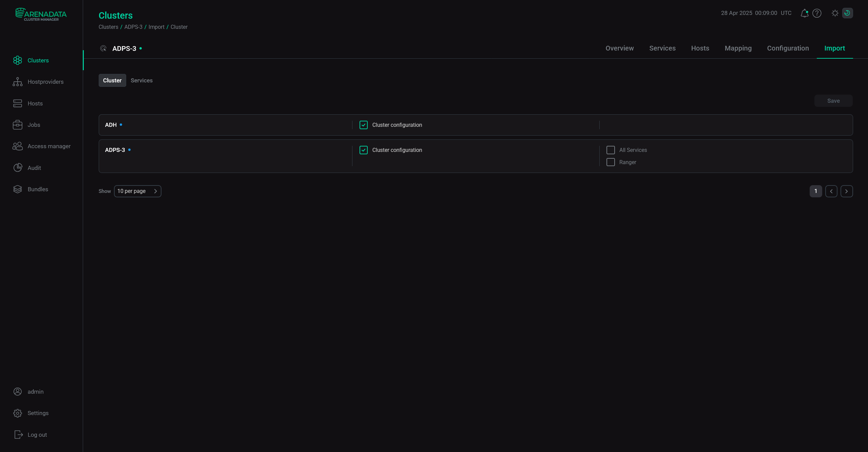Select dark theme moon icon
The image size is (868, 452).
coord(847,13)
